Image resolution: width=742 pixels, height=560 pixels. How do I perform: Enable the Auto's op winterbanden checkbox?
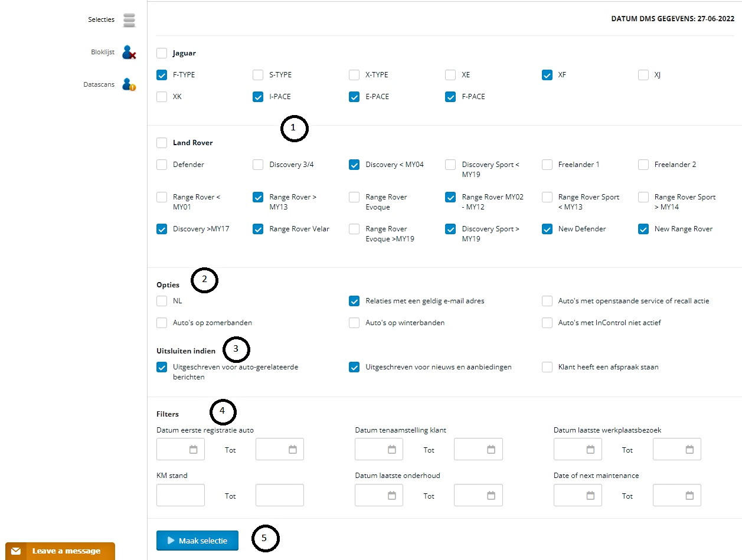point(354,323)
